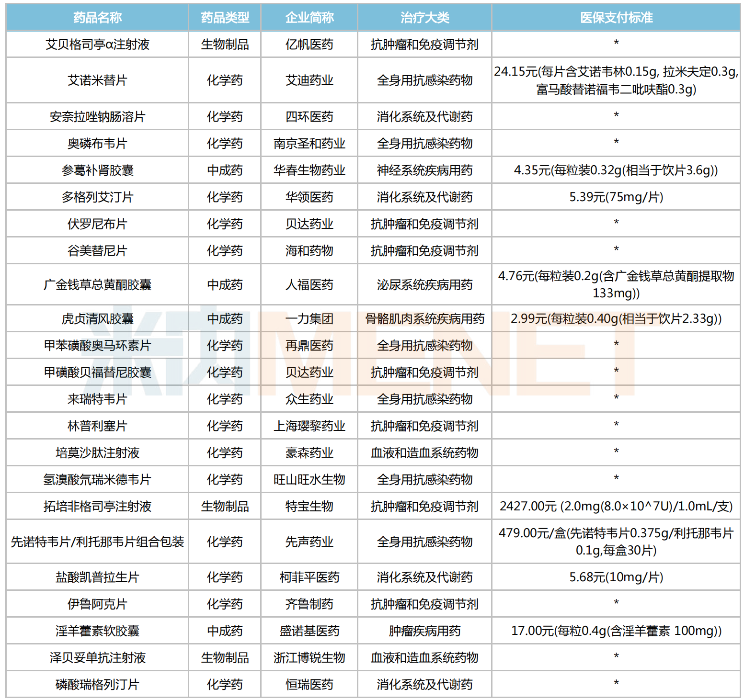Select the 企业简称 header cell
Viewport: 744px width, 700px height.
(309, 18)
